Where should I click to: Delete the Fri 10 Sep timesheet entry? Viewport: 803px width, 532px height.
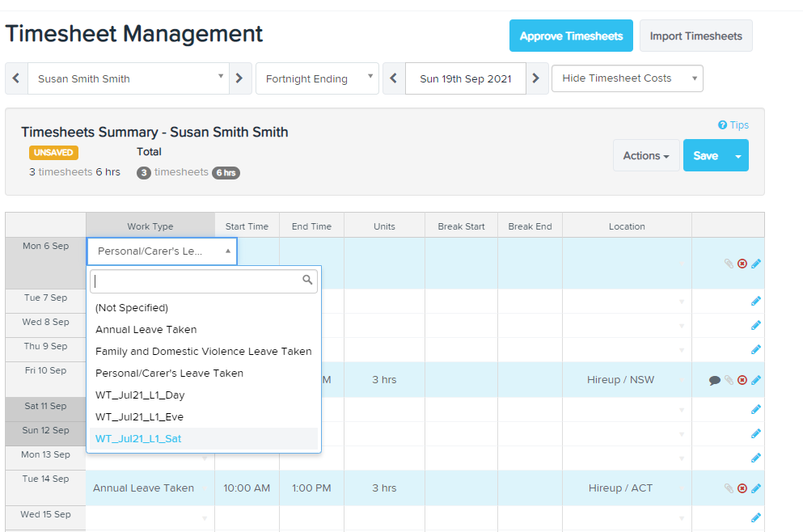click(742, 379)
